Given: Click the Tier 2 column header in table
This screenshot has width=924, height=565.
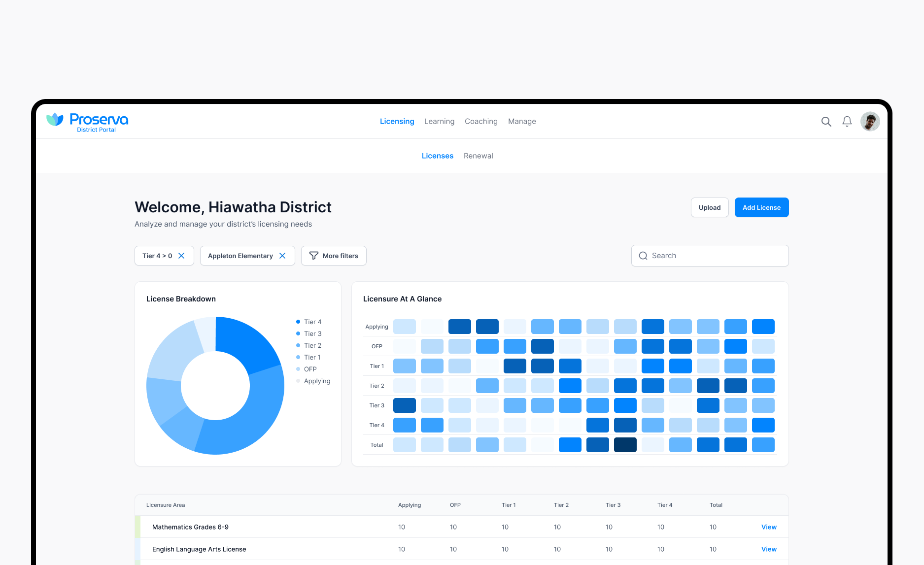Looking at the screenshot, I should (x=561, y=505).
